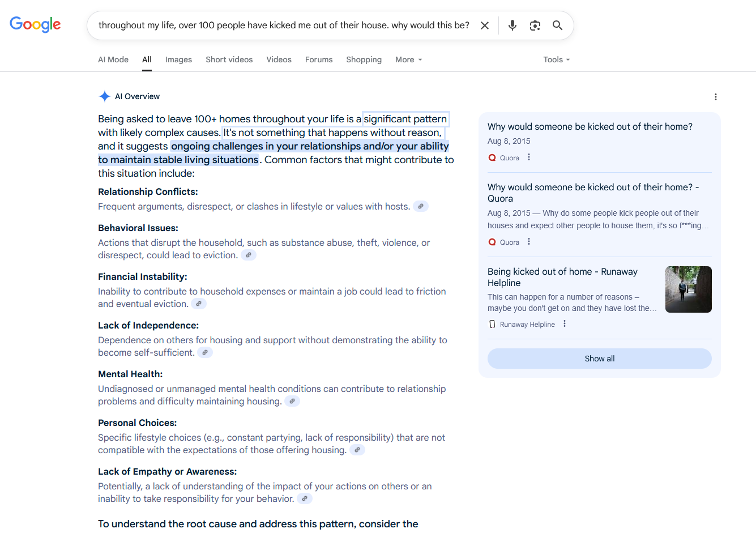Viewport: 756px width, 533px height.
Task: Expand the More dropdown
Action: (x=409, y=59)
